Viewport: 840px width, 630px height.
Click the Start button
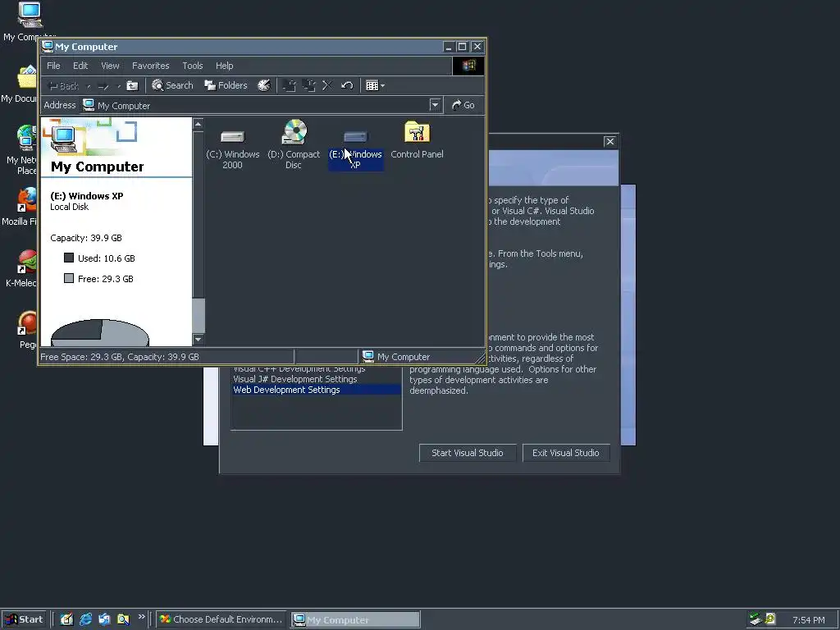(25, 619)
